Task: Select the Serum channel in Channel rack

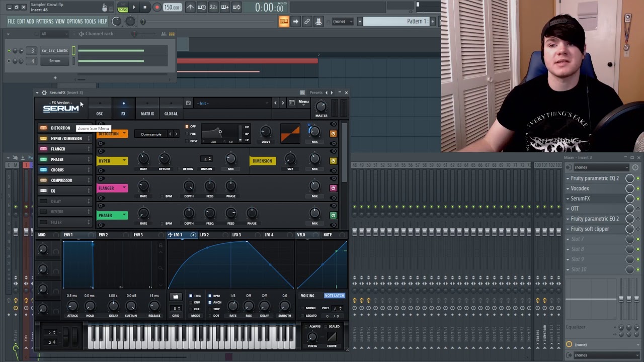Action: 54,61
